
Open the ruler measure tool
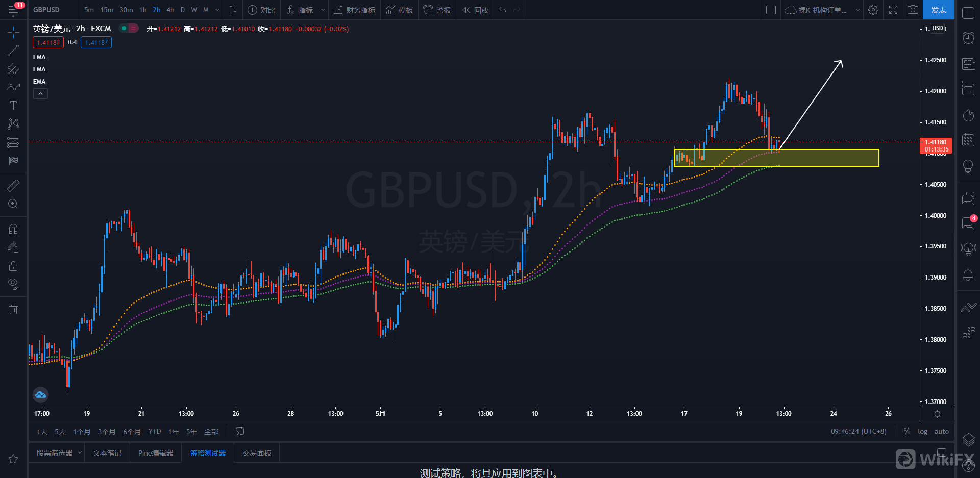[13, 185]
